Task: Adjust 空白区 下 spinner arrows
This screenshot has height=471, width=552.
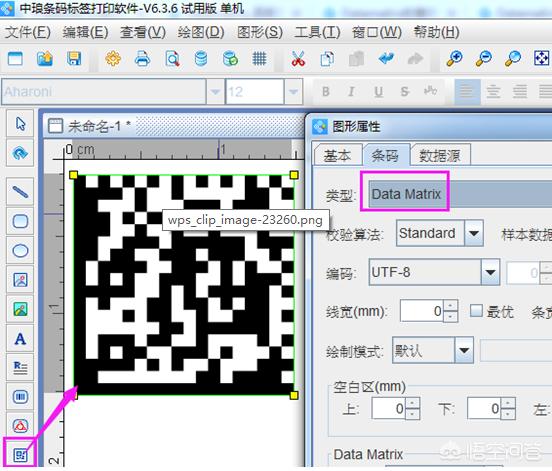Action: click(507, 408)
